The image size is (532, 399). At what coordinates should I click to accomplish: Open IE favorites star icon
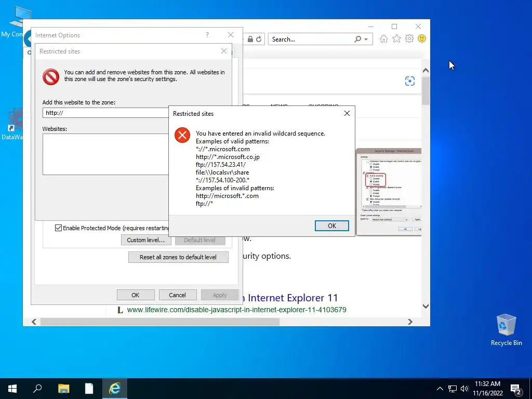(396, 38)
